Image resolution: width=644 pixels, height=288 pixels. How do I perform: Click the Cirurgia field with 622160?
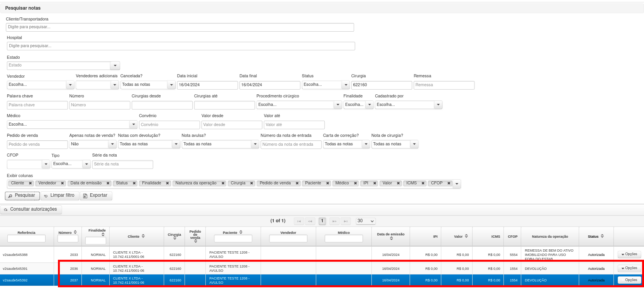382,85
